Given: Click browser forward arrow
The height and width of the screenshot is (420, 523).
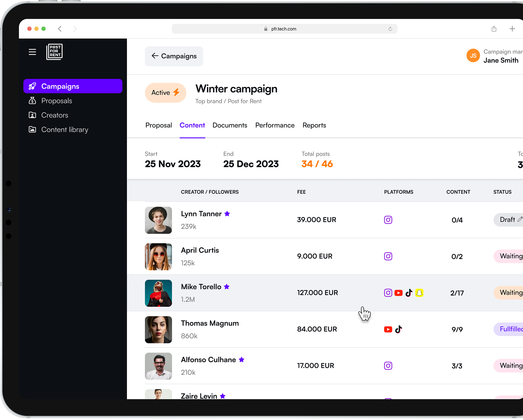Looking at the screenshot, I should [x=75, y=29].
